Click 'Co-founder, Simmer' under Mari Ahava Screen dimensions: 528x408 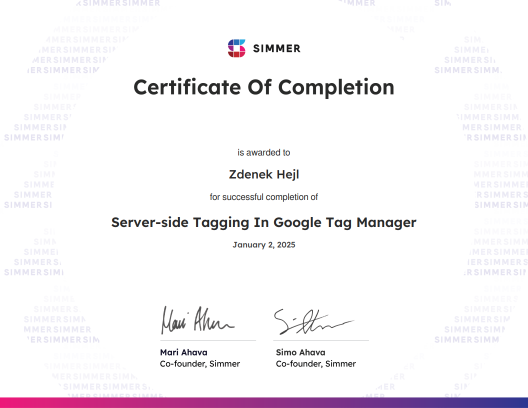(x=200, y=364)
